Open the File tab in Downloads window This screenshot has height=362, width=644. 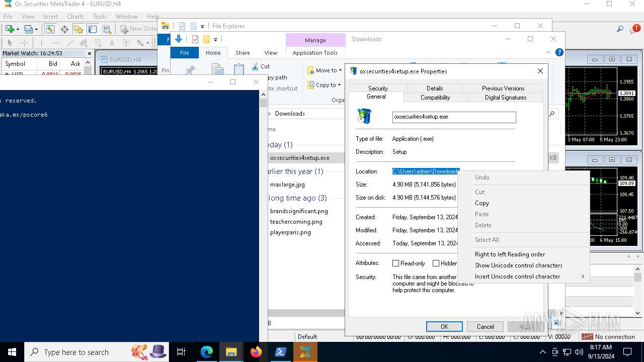click(185, 53)
